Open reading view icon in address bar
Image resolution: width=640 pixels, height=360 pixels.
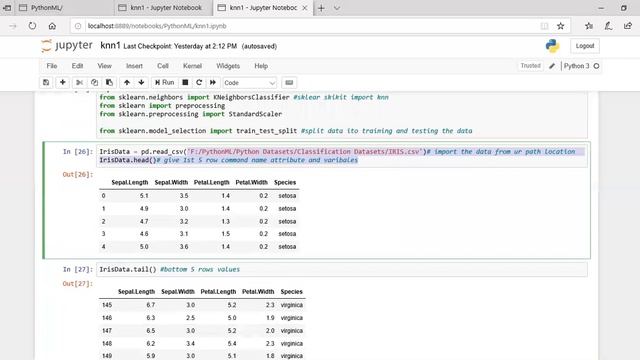pos(544,26)
